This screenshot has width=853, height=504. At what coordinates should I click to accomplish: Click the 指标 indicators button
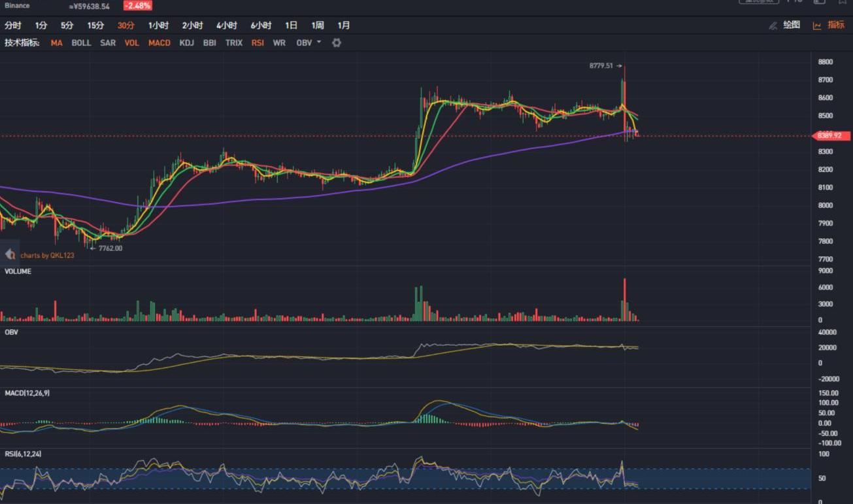tap(836, 25)
